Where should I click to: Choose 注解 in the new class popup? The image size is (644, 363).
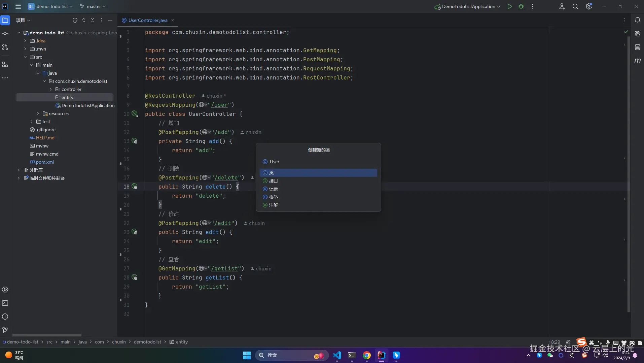[x=318, y=205]
